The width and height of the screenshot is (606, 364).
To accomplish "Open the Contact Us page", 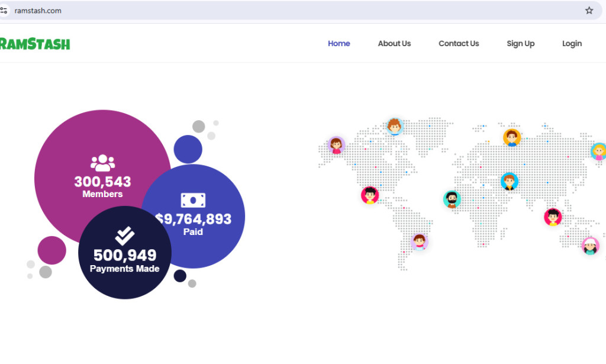I will click(x=459, y=44).
